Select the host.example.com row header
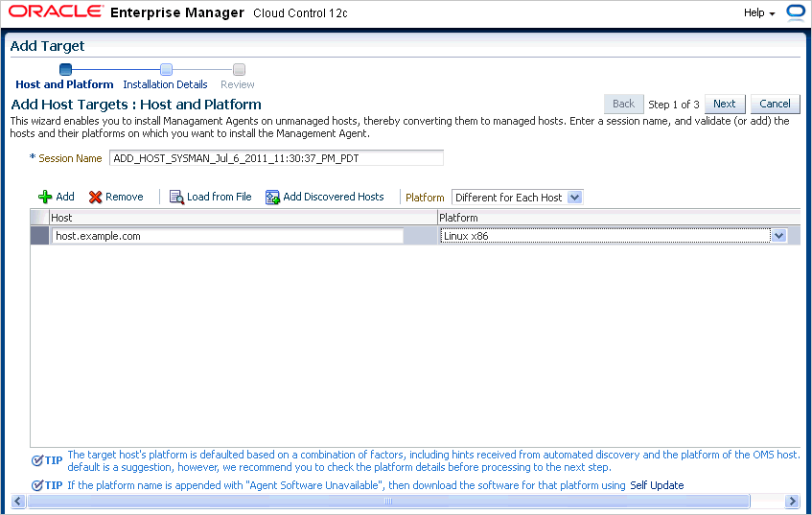This screenshot has height=515, width=812. (39, 236)
